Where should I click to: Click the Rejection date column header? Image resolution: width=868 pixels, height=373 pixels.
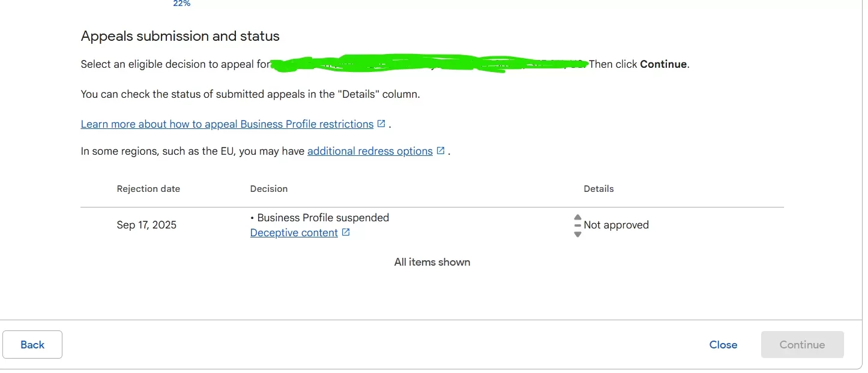pos(148,188)
